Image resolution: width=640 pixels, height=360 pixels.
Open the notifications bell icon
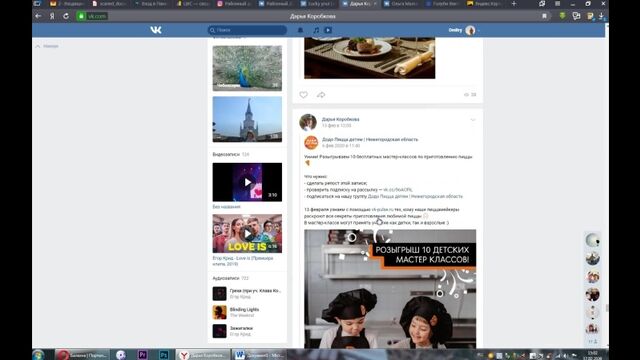point(300,30)
